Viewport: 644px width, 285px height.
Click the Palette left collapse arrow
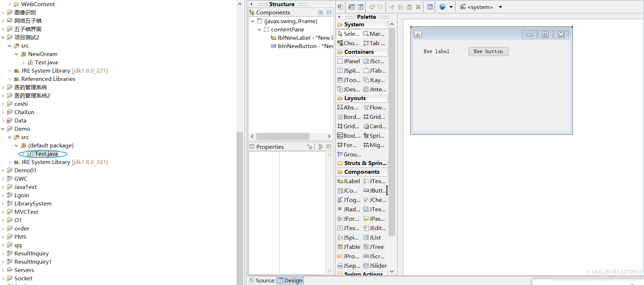click(339, 17)
